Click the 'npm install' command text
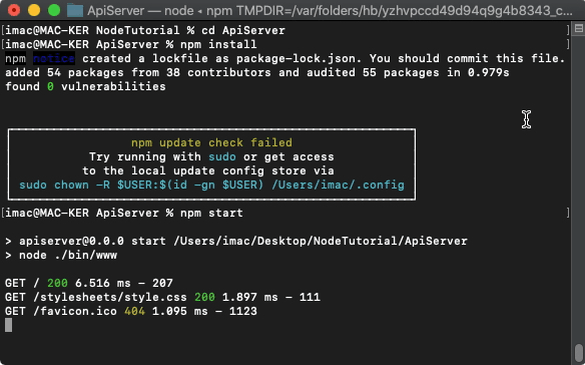Image resolution: width=585 pixels, height=365 pixels. coord(219,44)
